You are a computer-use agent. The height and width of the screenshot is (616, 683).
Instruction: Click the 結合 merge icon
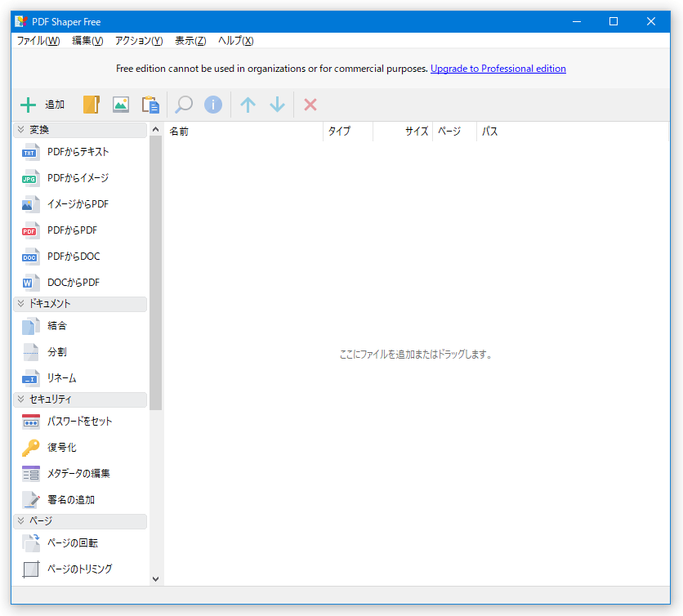[x=30, y=326]
